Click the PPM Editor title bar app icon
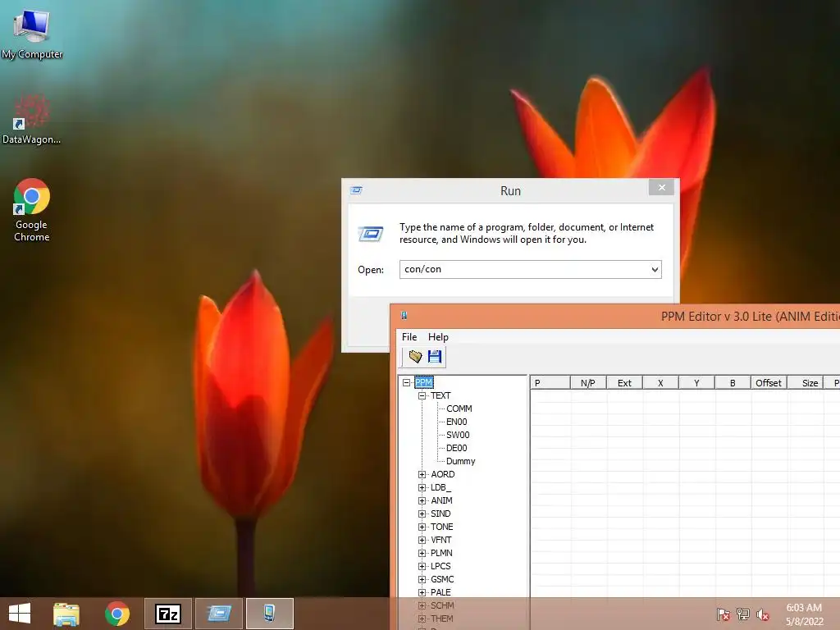 click(404, 316)
